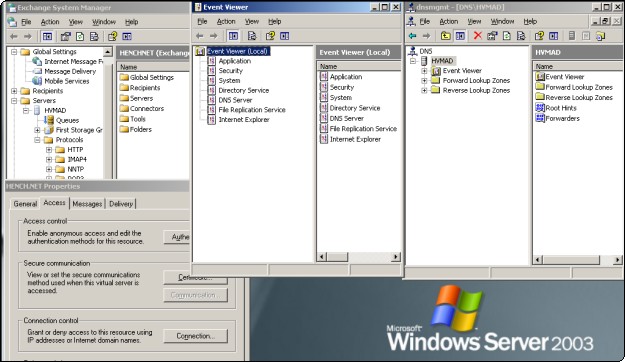625x362 pixels.
Task: Expand Recipients node in Exchange tree
Action: coord(14,91)
